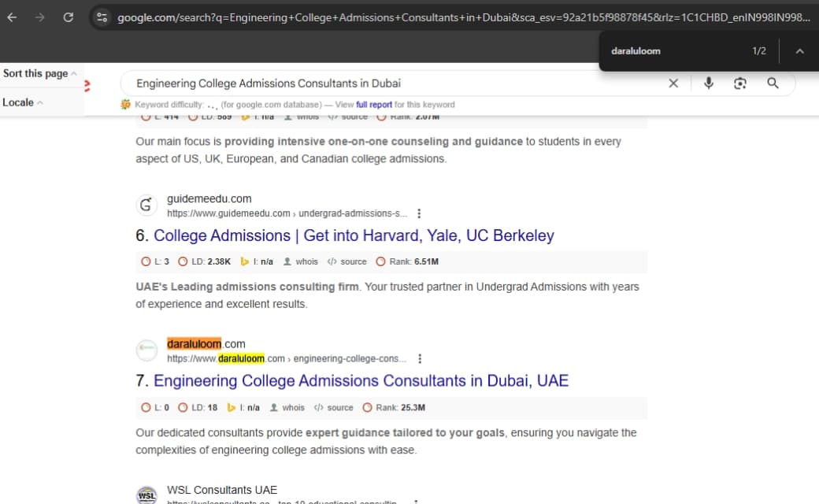Click in the Google search input field

click(394, 83)
